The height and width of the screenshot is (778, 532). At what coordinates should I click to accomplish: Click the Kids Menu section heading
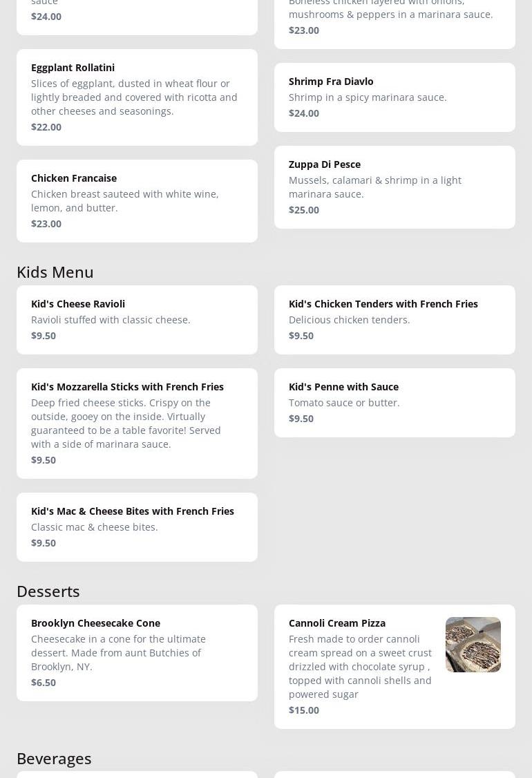[55, 272]
